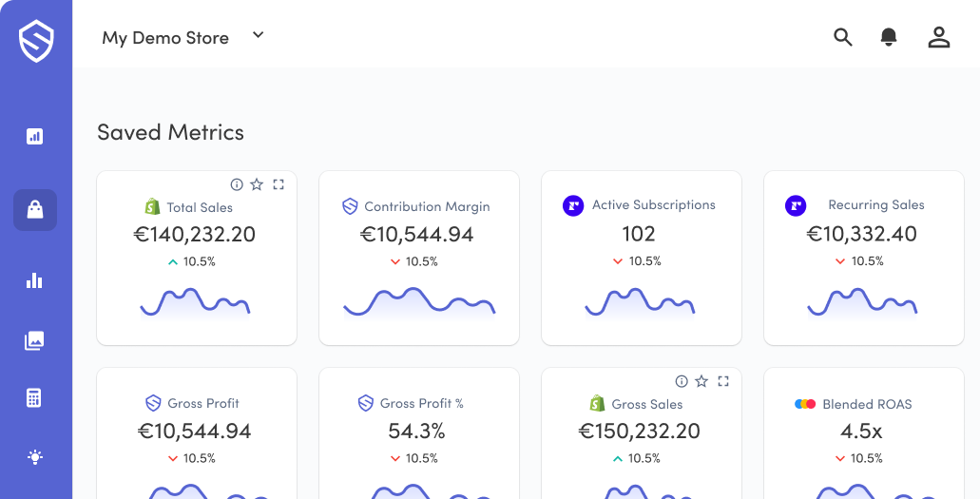Open the user account profile icon
The image size is (980, 499).
point(938,37)
